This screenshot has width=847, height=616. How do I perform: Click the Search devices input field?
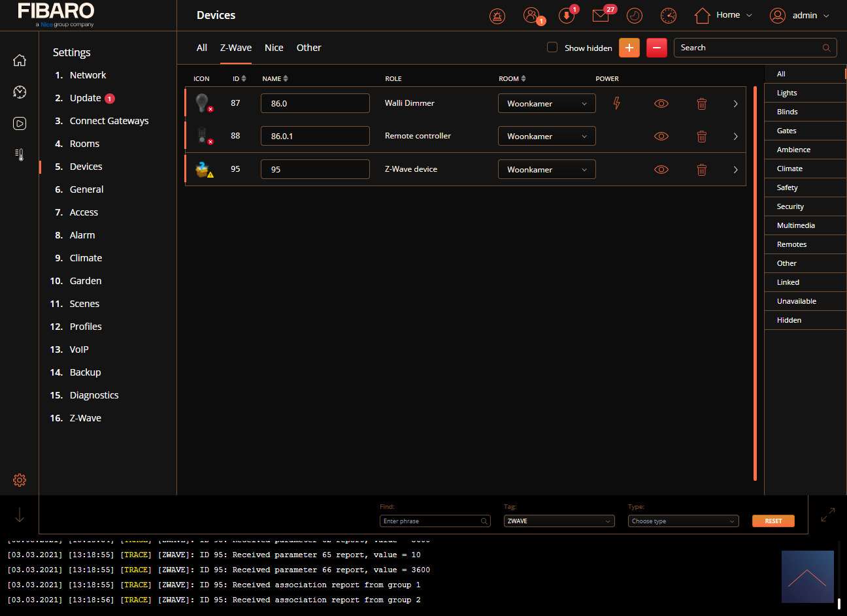coord(748,48)
